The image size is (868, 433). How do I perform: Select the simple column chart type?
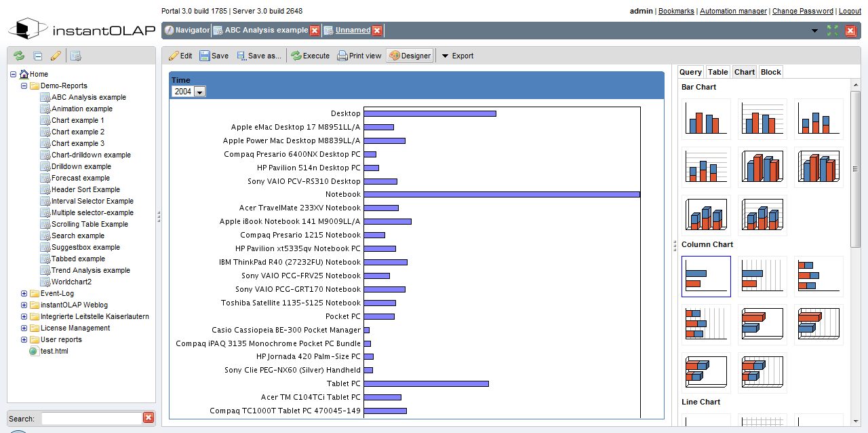click(x=706, y=276)
